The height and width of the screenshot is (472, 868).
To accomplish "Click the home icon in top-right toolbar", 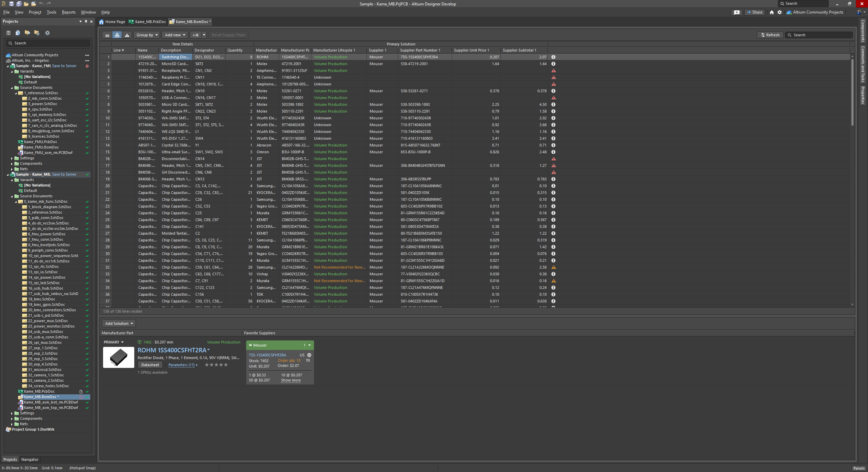I will (772, 12).
